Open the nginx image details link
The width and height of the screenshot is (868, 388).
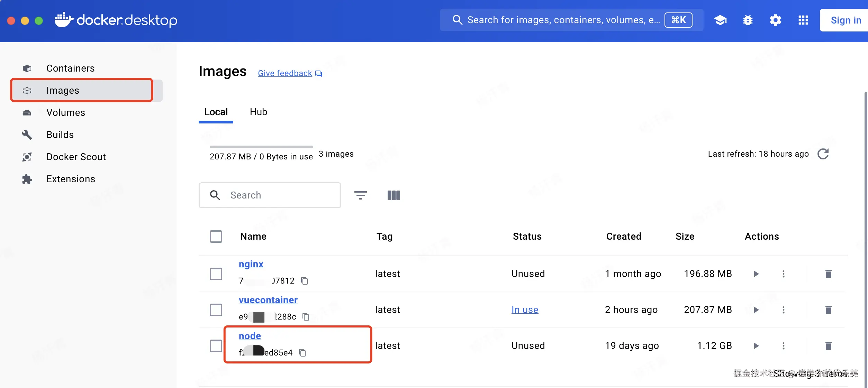[251, 264]
